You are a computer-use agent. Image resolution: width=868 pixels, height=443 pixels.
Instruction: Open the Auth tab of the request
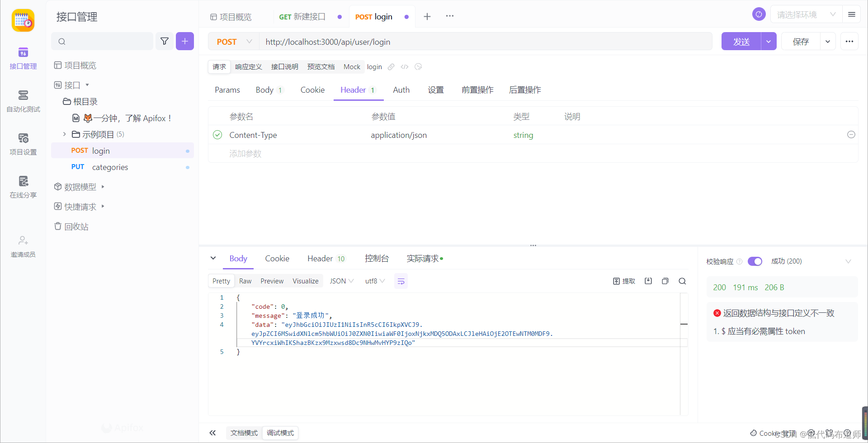pyautogui.click(x=401, y=90)
